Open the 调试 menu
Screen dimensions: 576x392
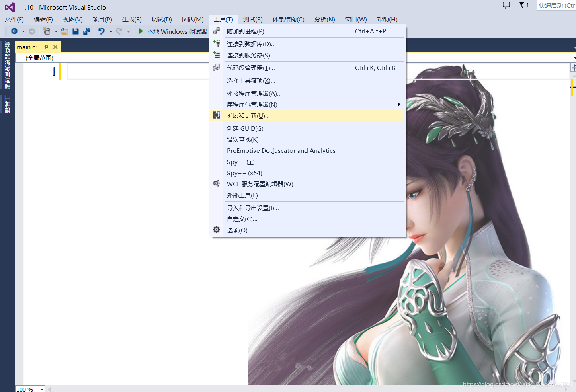[x=161, y=19]
